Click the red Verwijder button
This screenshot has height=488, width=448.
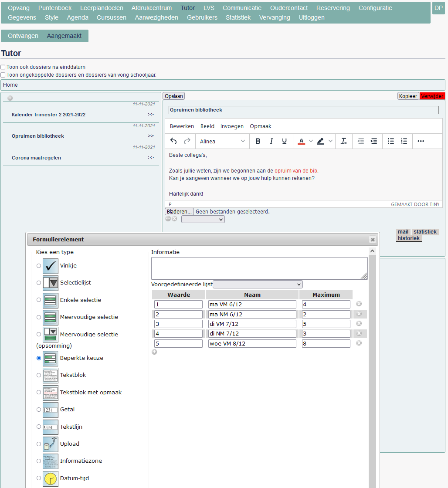pos(432,96)
